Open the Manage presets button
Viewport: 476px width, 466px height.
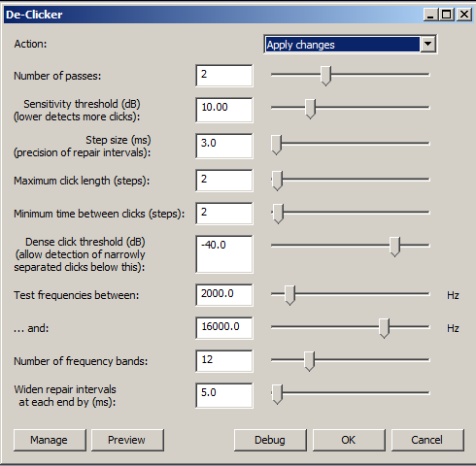[50, 440]
